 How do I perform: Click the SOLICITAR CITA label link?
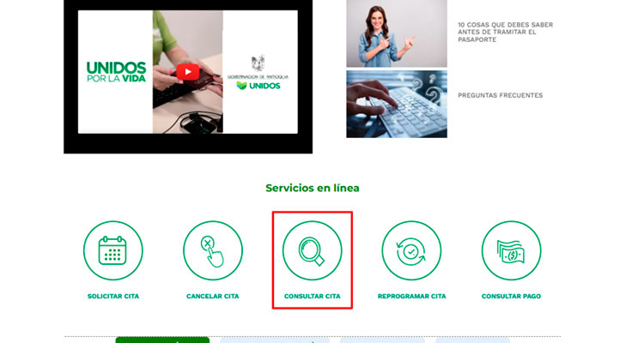click(113, 296)
